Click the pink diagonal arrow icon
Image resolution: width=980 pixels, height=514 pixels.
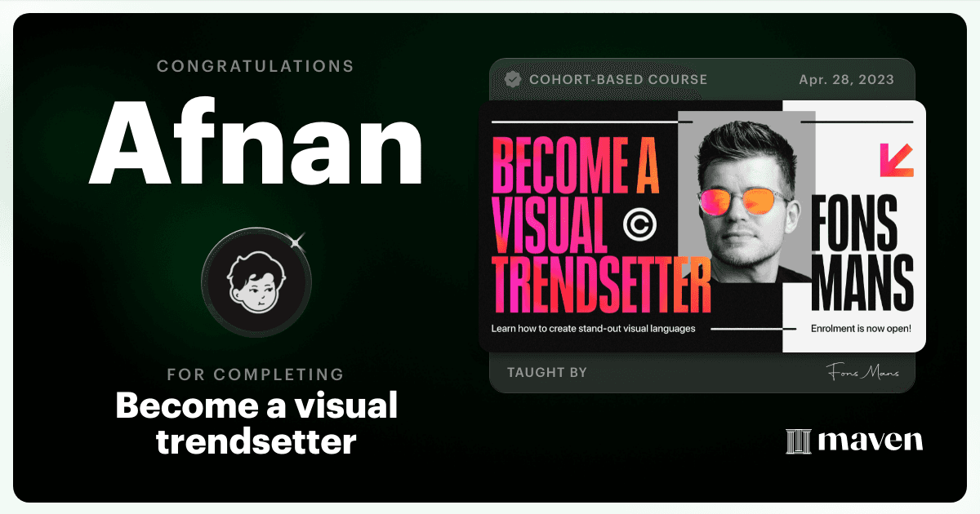pos(896,160)
